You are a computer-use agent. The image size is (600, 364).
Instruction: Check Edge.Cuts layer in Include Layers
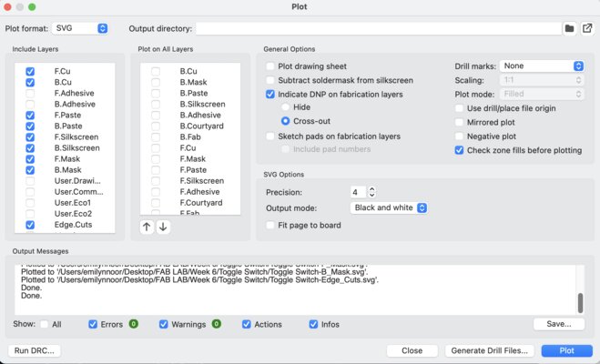pyautogui.click(x=31, y=225)
